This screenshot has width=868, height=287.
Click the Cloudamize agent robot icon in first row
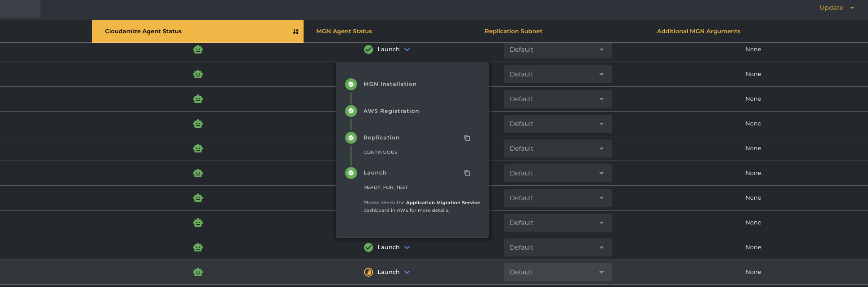coord(198,49)
